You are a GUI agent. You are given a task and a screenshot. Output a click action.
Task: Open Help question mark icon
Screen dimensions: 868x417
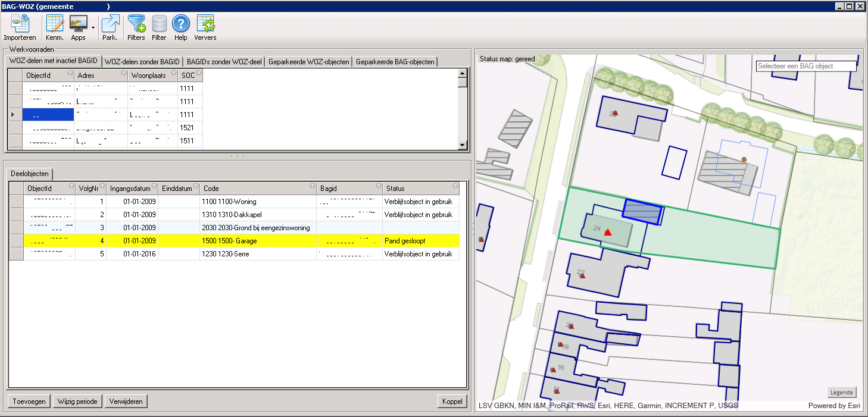pyautogui.click(x=181, y=24)
